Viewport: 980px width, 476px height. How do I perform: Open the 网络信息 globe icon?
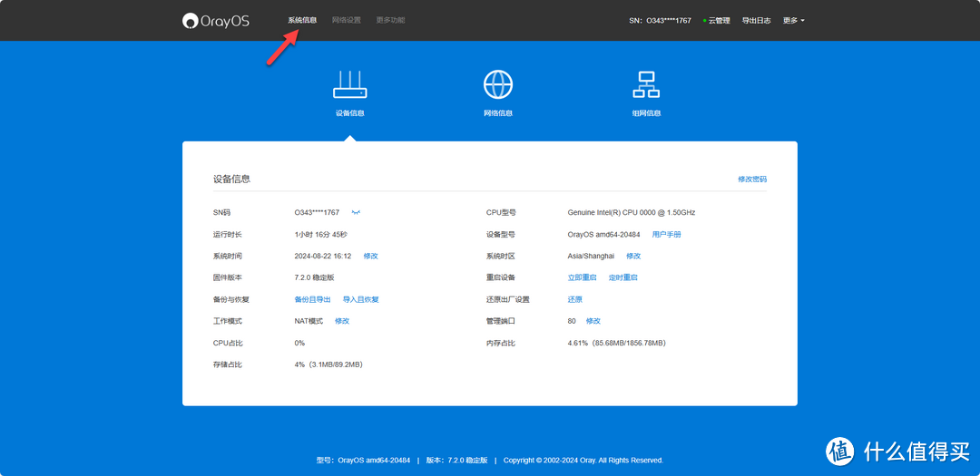(498, 85)
